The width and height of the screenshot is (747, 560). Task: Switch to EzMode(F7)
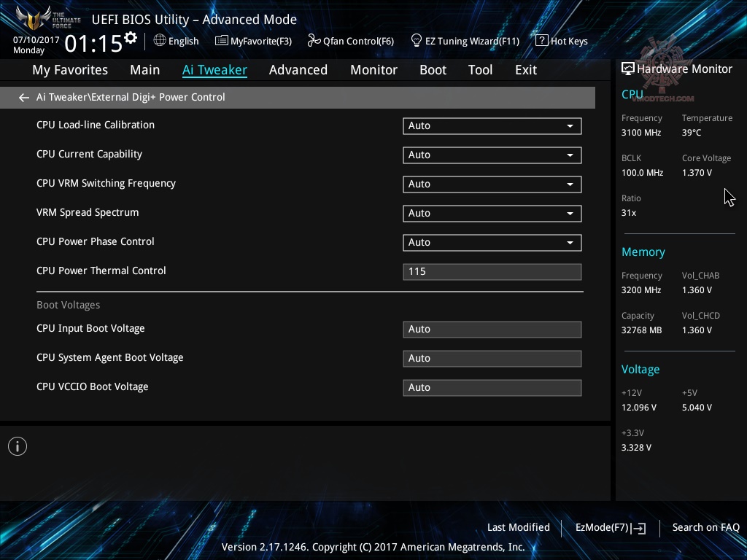tap(611, 528)
